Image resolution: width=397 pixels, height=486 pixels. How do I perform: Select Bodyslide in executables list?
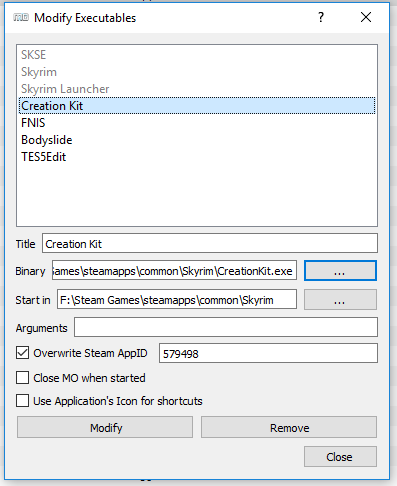point(197,140)
